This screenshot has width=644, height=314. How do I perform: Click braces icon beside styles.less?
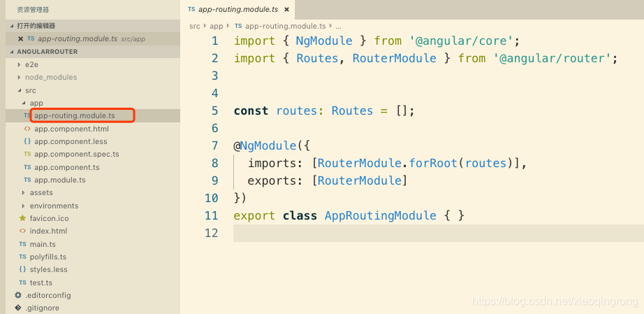[22, 270]
